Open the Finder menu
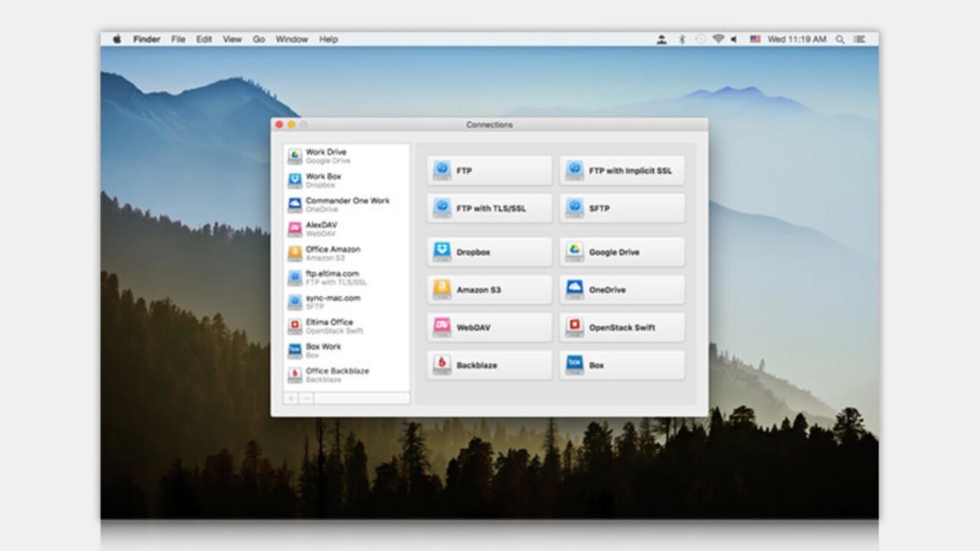This screenshot has height=551, width=980. click(146, 39)
